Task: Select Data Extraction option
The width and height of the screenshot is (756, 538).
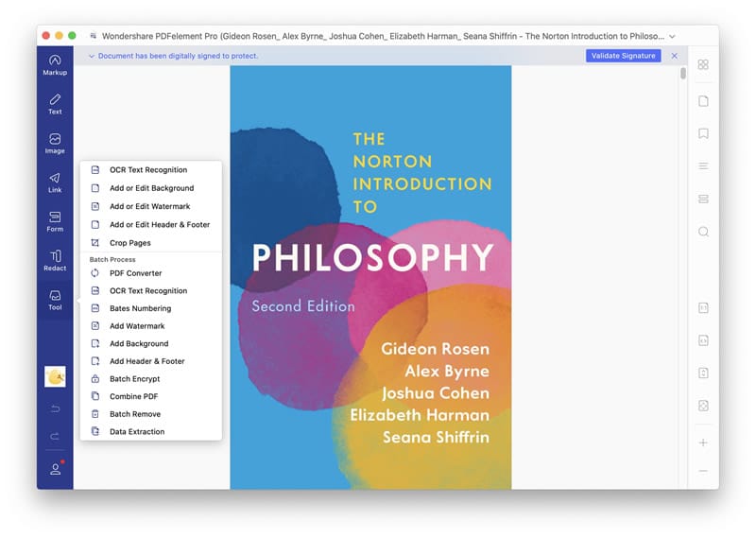Action: coord(151,432)
